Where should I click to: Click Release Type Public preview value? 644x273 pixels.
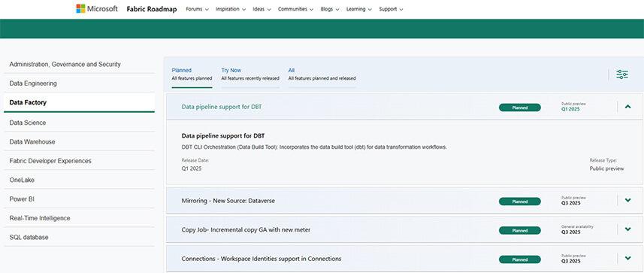click(x=606, y=168)
